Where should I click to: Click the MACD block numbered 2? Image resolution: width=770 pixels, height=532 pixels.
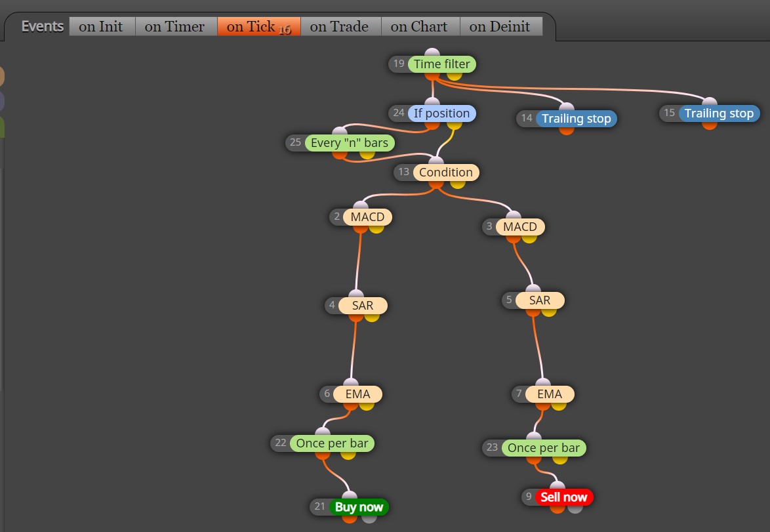click(368, 217)
